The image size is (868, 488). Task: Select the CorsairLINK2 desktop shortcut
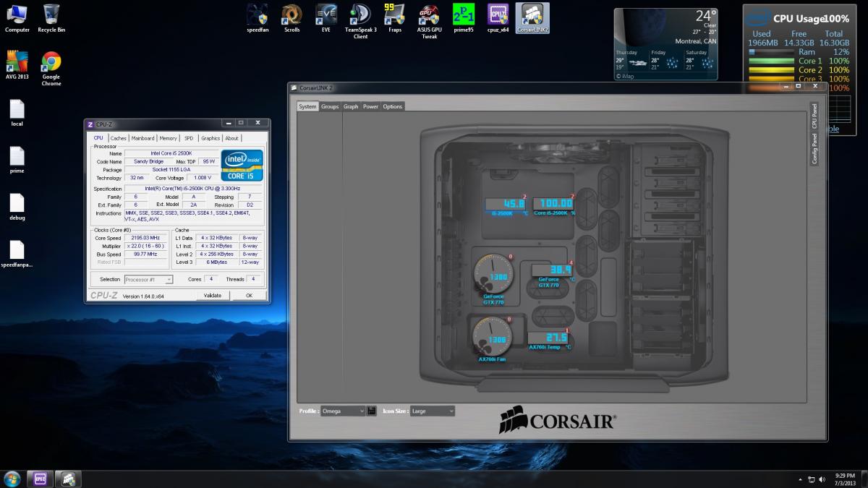[x=533, y=19]
